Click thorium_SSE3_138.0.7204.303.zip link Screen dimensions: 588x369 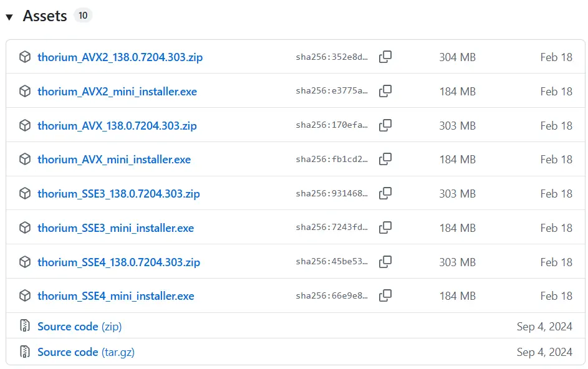click(118, 194)
